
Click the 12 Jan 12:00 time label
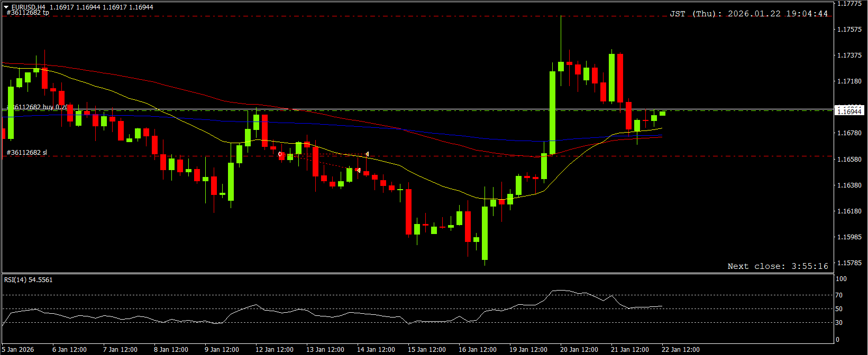pyautogui.click(x=274, y=350)
